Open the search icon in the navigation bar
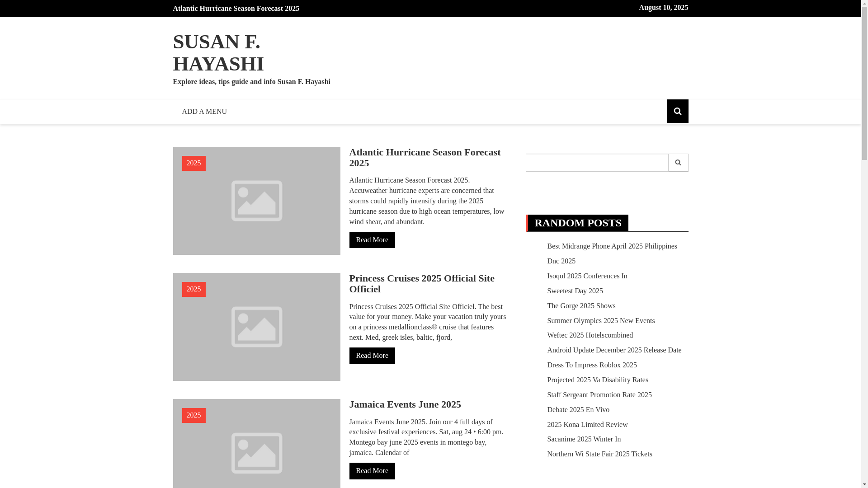 click(x=677, y=111)
